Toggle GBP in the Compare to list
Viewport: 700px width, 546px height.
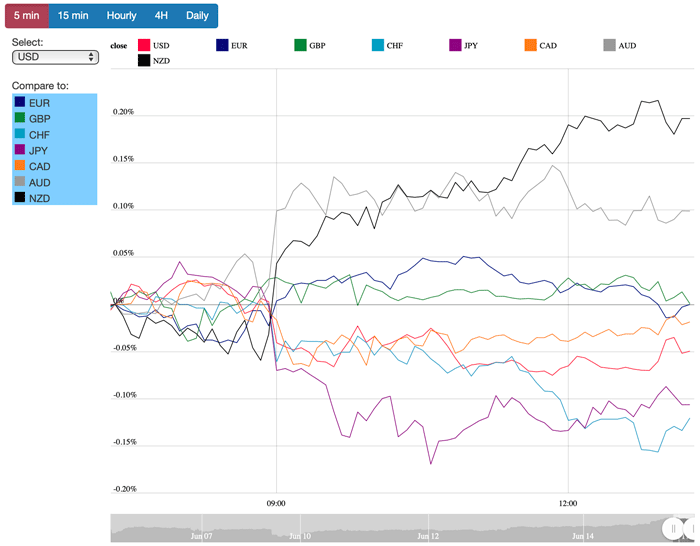coord(40,119)
